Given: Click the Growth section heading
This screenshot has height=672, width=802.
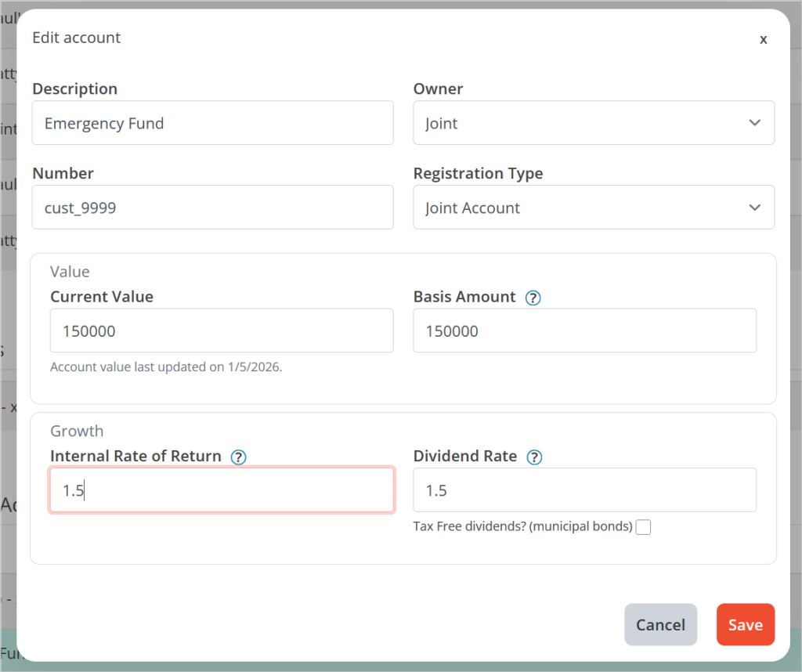Looking at the screenshot, I should 77,431.
